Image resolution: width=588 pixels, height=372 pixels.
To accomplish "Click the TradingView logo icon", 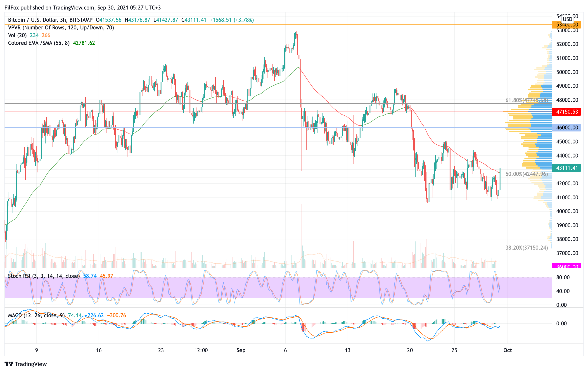I will pyautogui.click(x=9, y=364).
